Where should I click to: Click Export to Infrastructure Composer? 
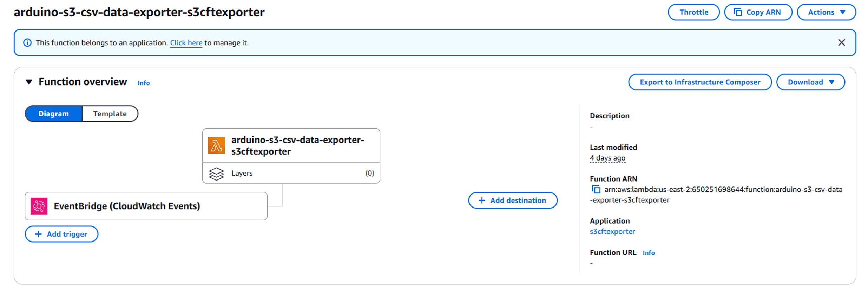click(699, 82)
